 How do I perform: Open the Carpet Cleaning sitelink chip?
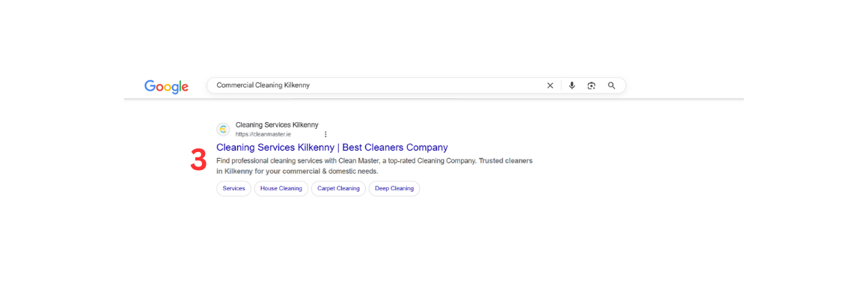coord(338,188)
